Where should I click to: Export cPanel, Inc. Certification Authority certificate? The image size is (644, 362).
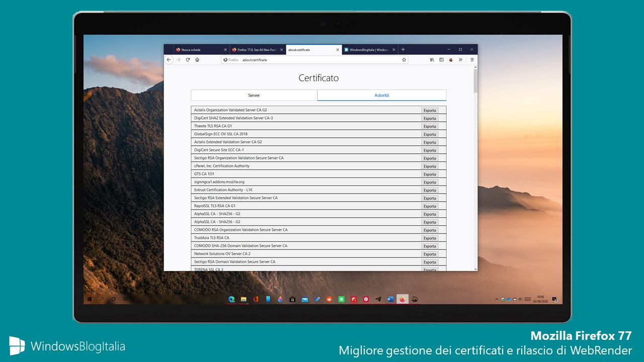tap(430, 166)
